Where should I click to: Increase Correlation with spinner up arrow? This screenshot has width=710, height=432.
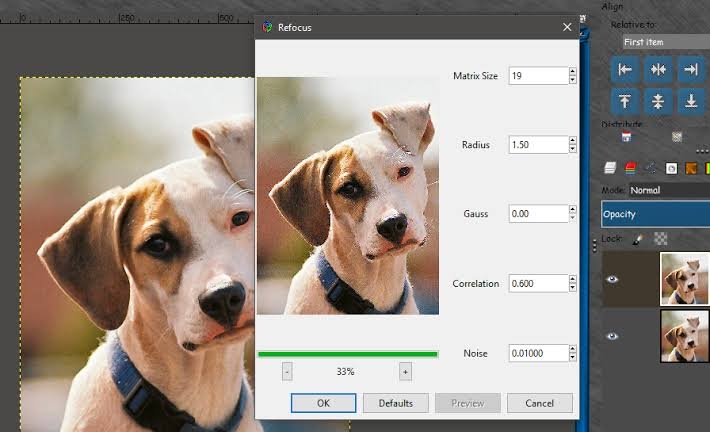click(573, 279)
